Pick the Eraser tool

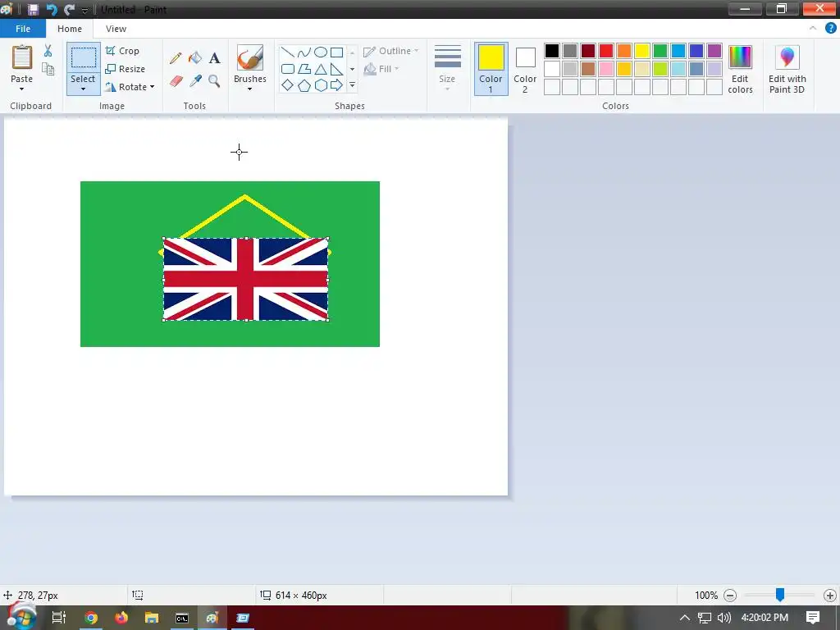click(x=176, y=81)
